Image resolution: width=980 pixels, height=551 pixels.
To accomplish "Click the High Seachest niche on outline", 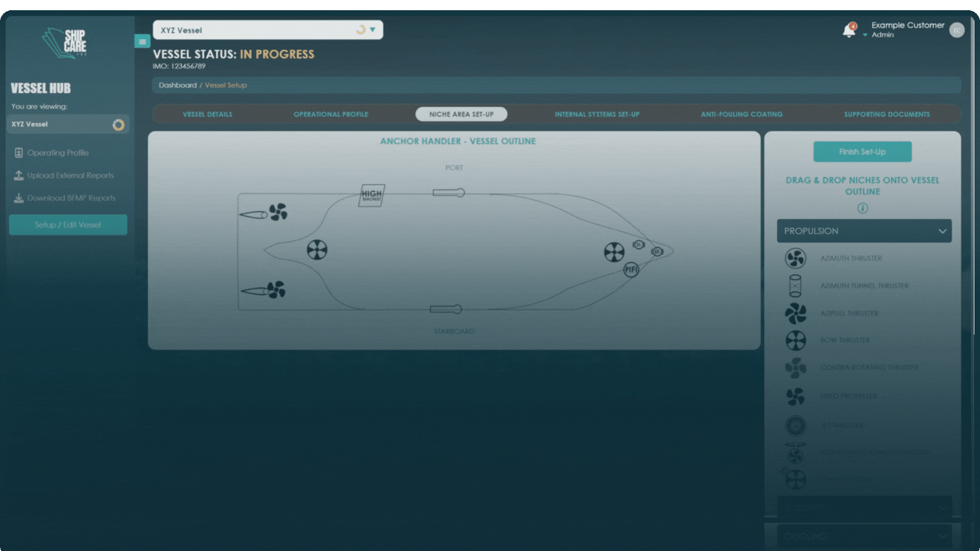I will 372,195.
